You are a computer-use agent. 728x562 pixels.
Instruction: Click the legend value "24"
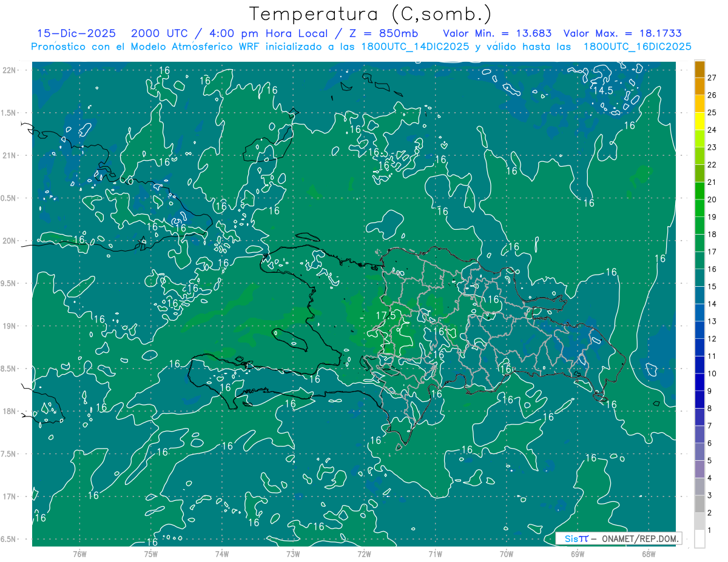coord(712,130)
